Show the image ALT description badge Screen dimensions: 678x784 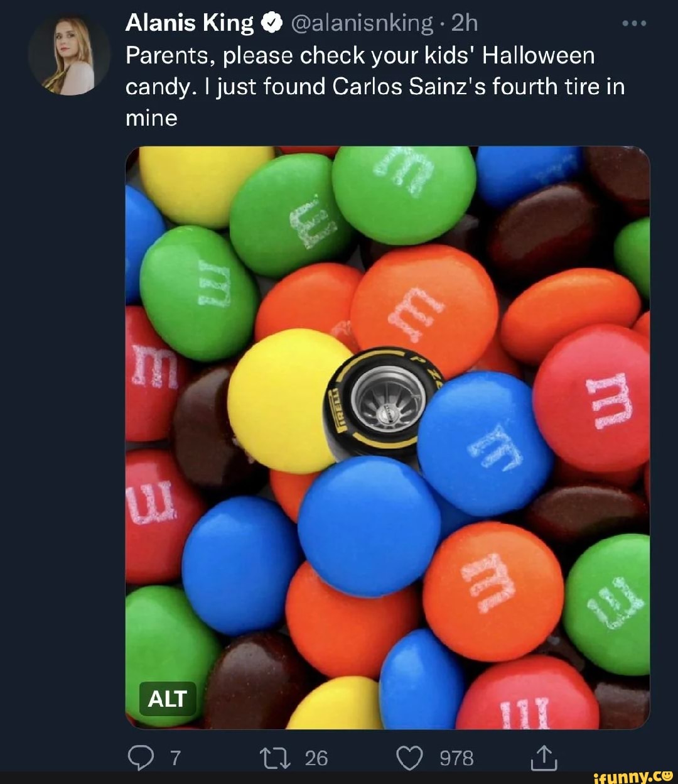coord(167,699)
